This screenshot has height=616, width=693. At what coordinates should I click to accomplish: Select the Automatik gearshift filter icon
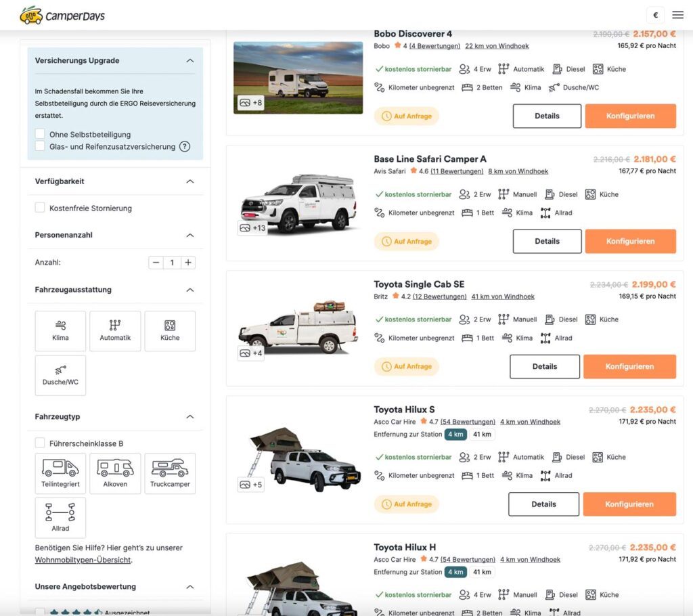115,330
